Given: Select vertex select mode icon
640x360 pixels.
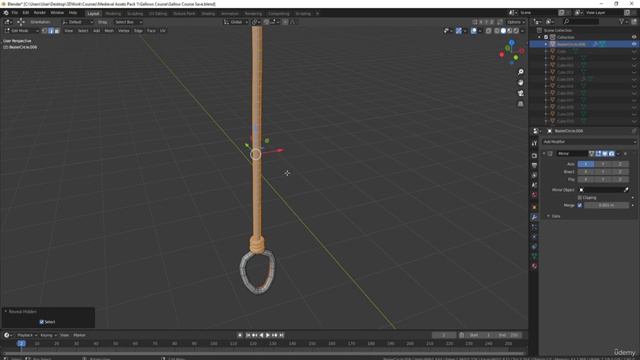Looking at the screenshot, I should pyautogui.click(x=44, y=31).
